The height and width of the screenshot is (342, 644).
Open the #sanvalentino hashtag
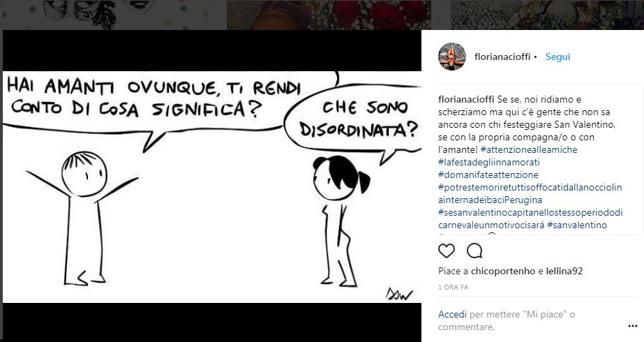point(577,225)
